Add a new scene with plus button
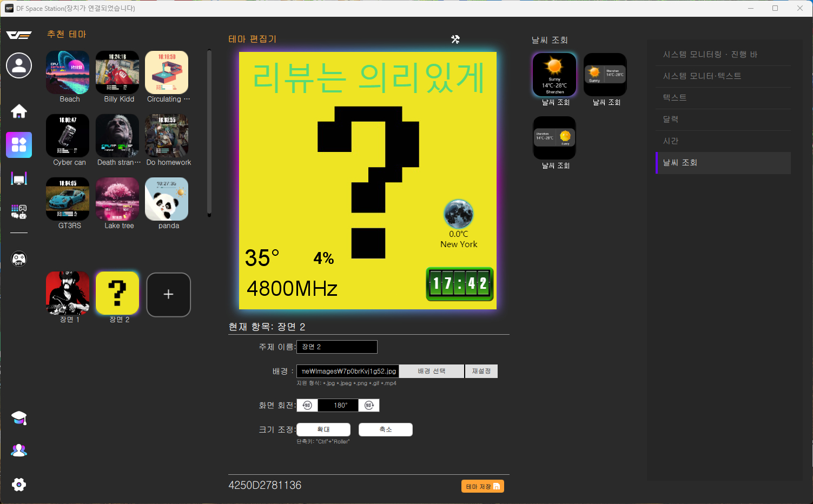The image size is (813, 504). [169, 294]
